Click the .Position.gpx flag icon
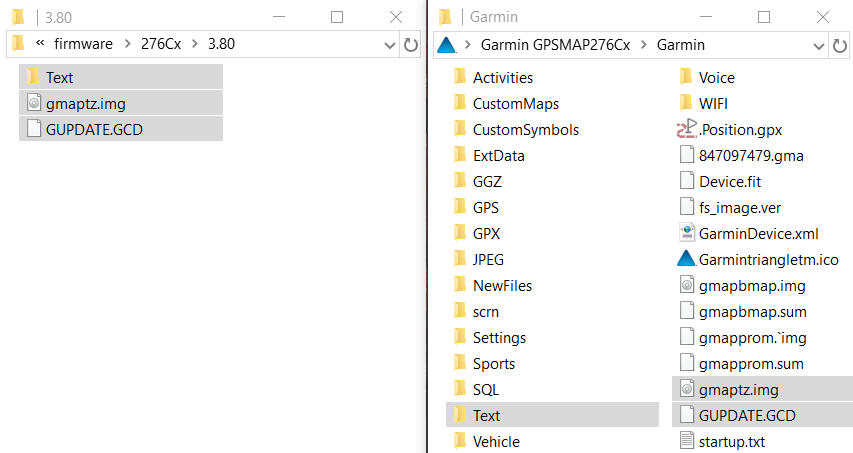The width and height of the screenshot is (853, 453). tap(687, 129)
